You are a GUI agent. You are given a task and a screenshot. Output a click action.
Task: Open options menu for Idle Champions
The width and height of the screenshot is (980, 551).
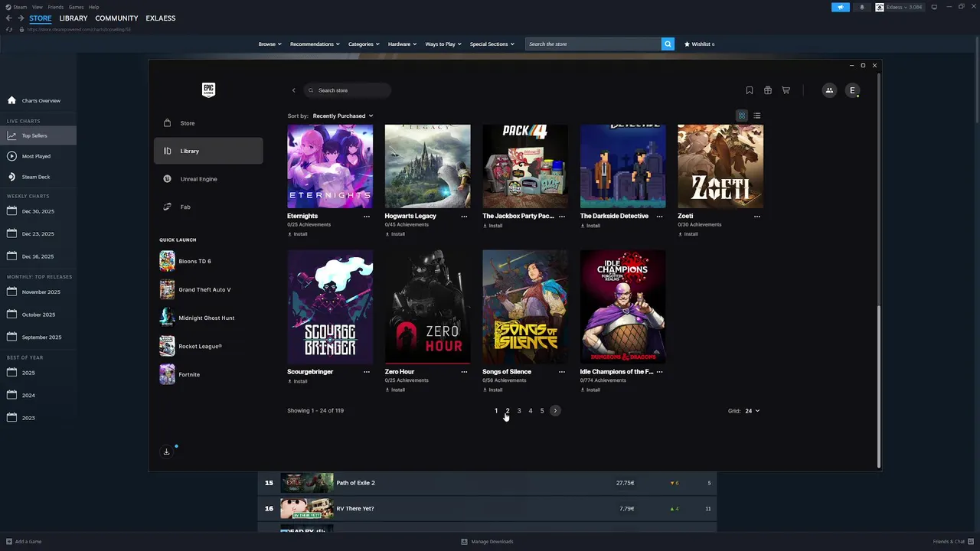click(x=659, y=372)
